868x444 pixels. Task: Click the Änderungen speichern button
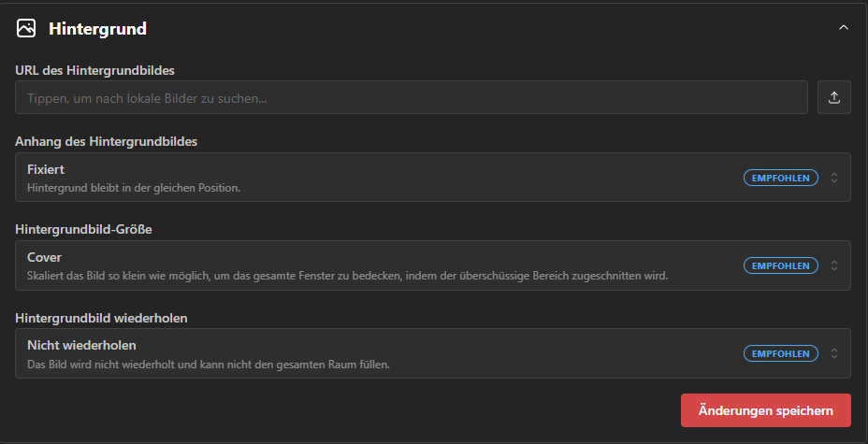(766, 410)
